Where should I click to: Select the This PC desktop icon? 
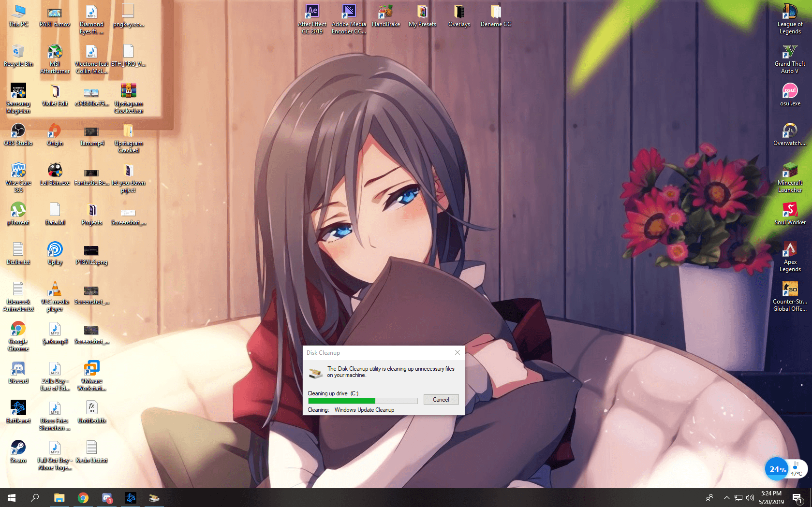[x=18, y=16]
